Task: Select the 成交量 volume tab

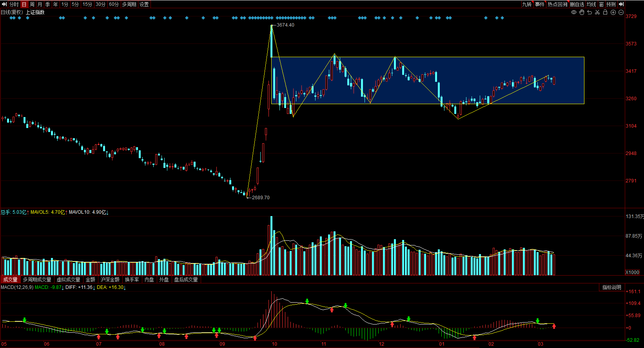Action: pyautogui.click(x=11, y=279)
